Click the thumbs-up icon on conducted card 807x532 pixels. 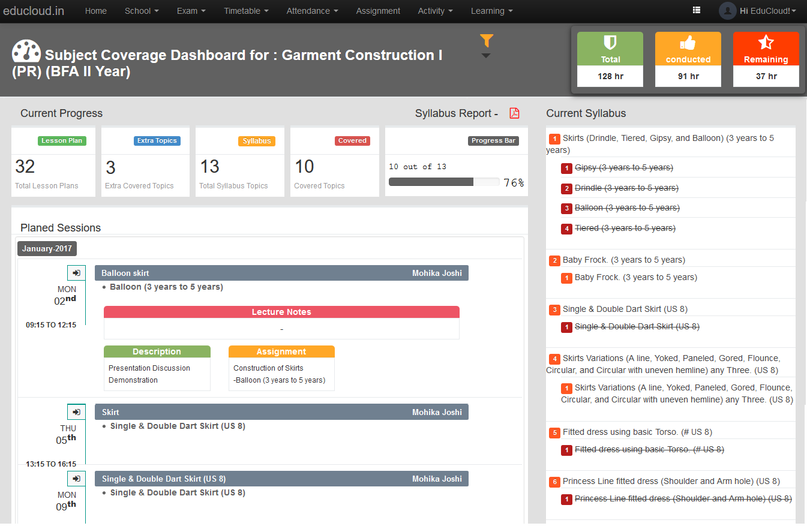(688, 43)
